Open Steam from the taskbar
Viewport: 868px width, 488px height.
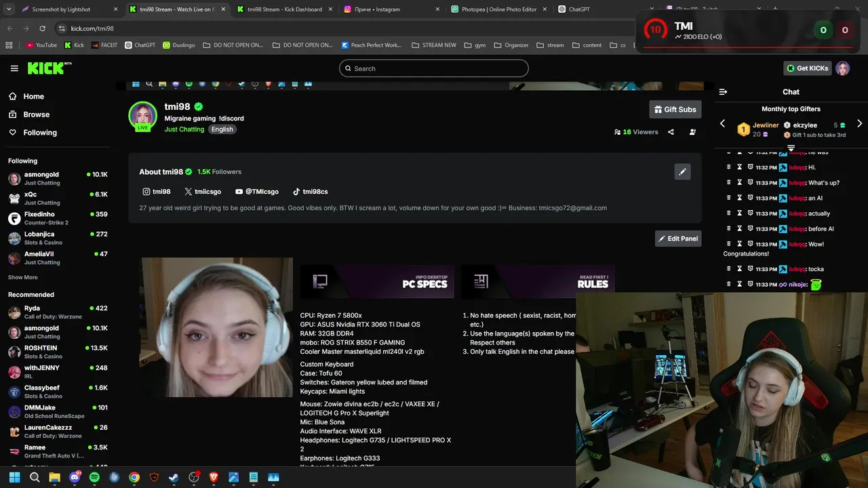(x=174, y=477)
